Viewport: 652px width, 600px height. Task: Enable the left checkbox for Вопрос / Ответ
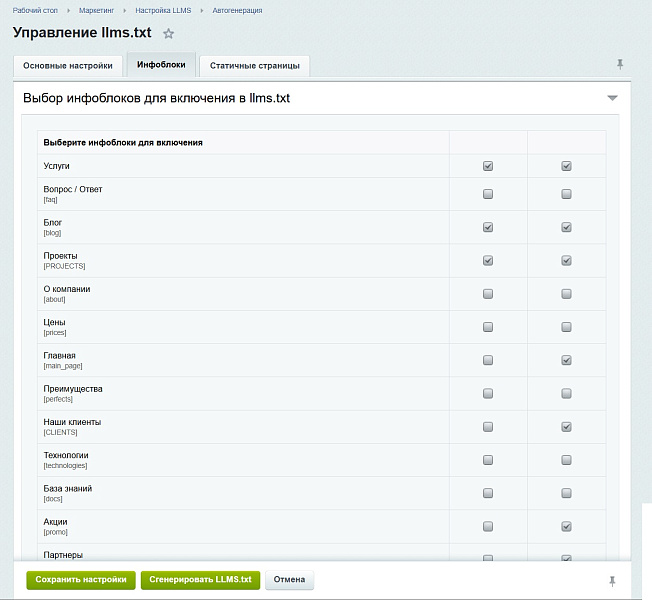[488, 194]
